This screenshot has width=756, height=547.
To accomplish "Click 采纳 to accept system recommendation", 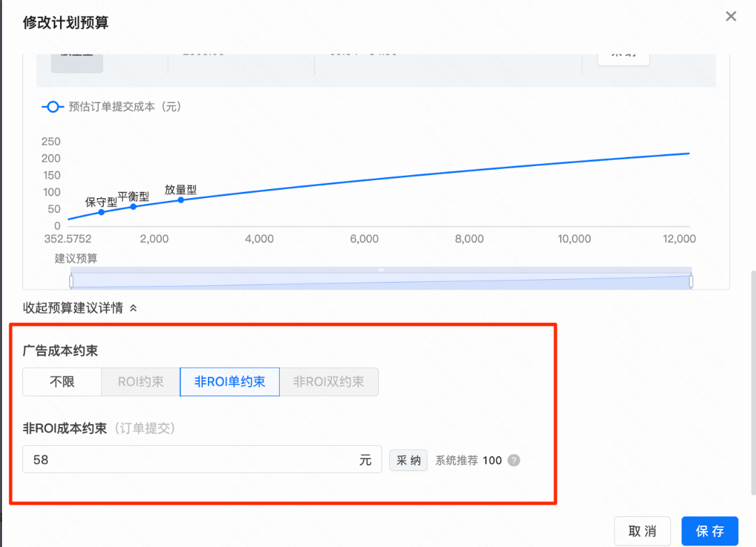I will pyautogui.click(x=408, y=460).
